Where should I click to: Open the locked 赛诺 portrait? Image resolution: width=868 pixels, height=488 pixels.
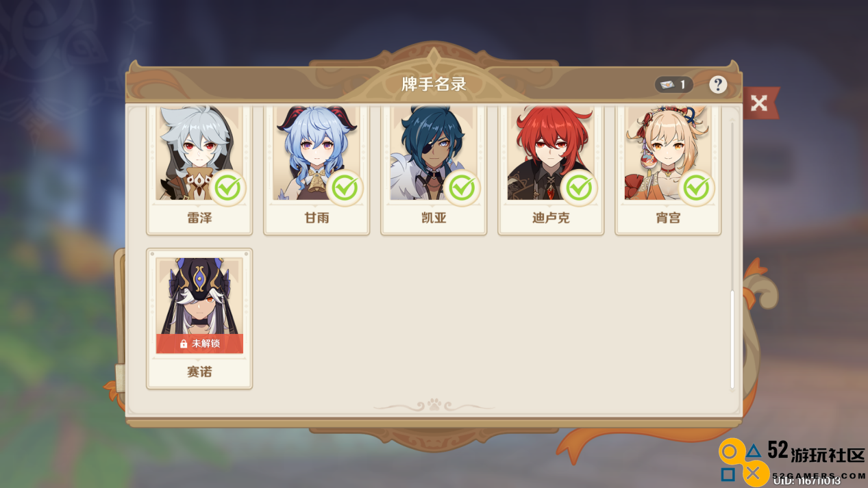[199, 305]
